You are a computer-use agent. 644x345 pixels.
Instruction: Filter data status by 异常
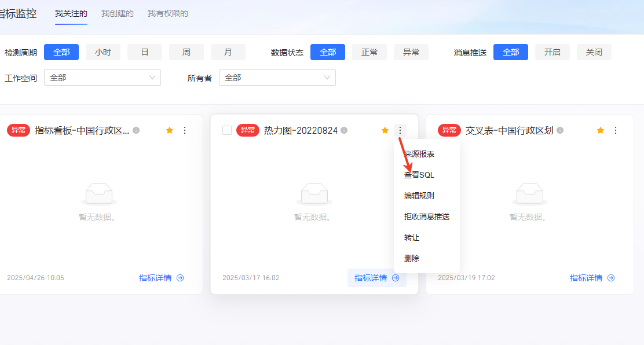click(411, 52)
